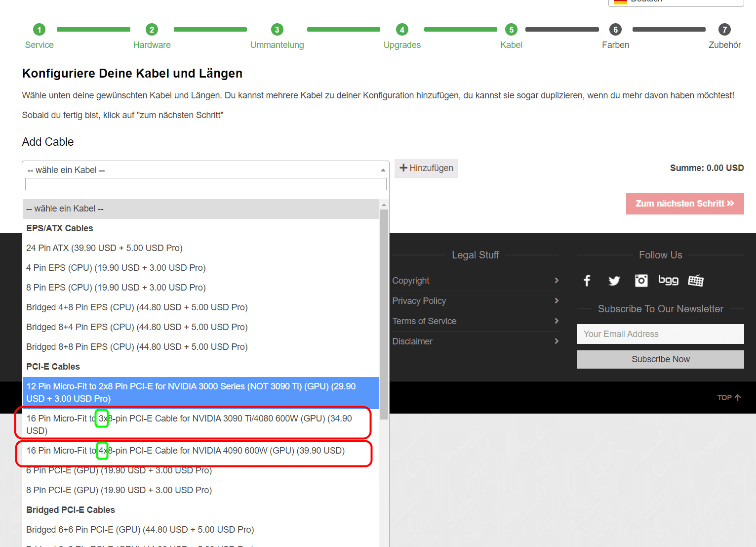This screenshot has height=547, width=756.
Task: Select Bridged 6+6 Pin PCI-E option
Action: pyautogui.click(x=200, y=530)
